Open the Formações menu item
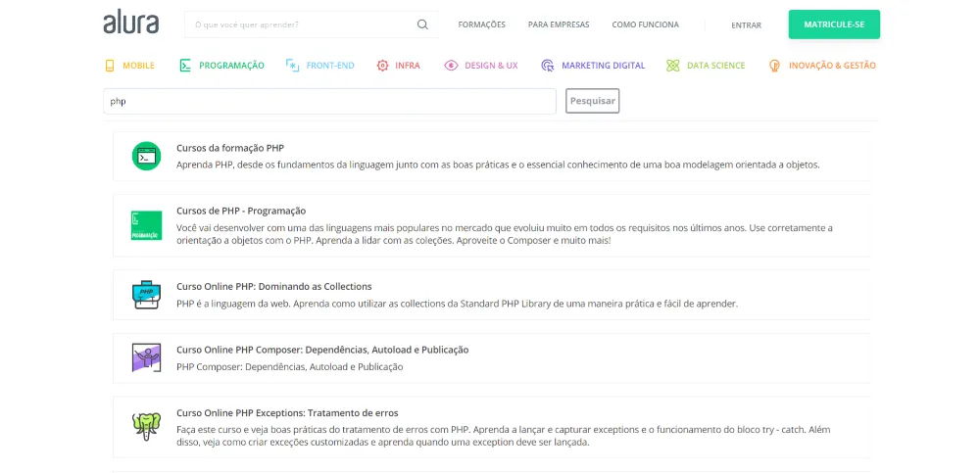This screenshot has height=473, width=980. 481,25
